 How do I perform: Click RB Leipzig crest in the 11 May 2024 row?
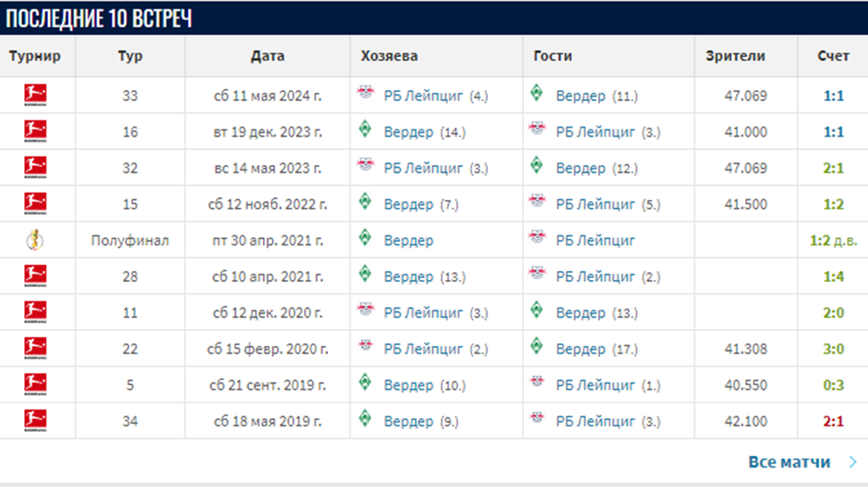click(x=365, y=95)
